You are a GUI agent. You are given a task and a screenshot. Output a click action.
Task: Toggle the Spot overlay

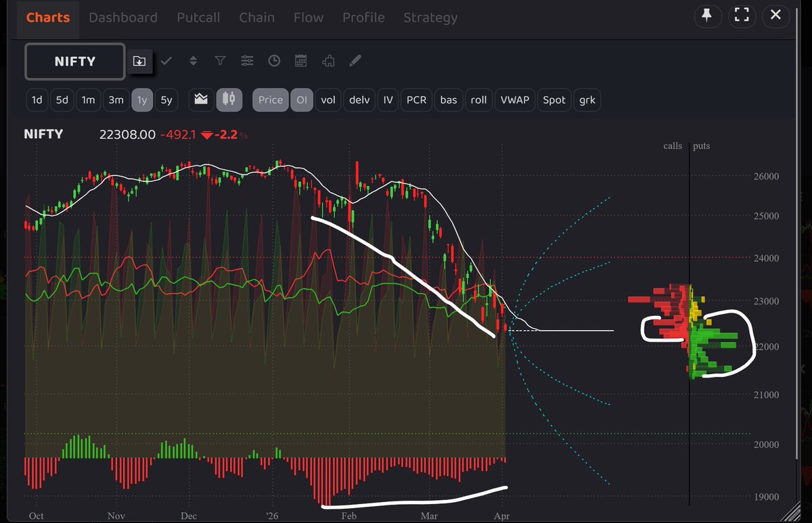(x=554, y=100)
